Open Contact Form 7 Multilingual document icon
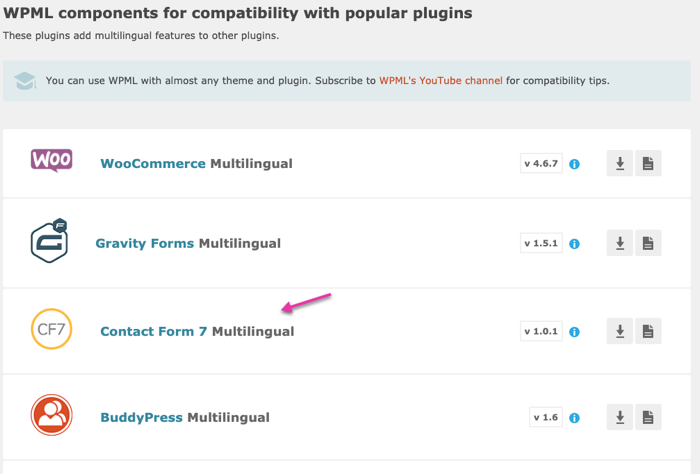The image size is (700, 474). pyautogui.click(x=648, y=331)
